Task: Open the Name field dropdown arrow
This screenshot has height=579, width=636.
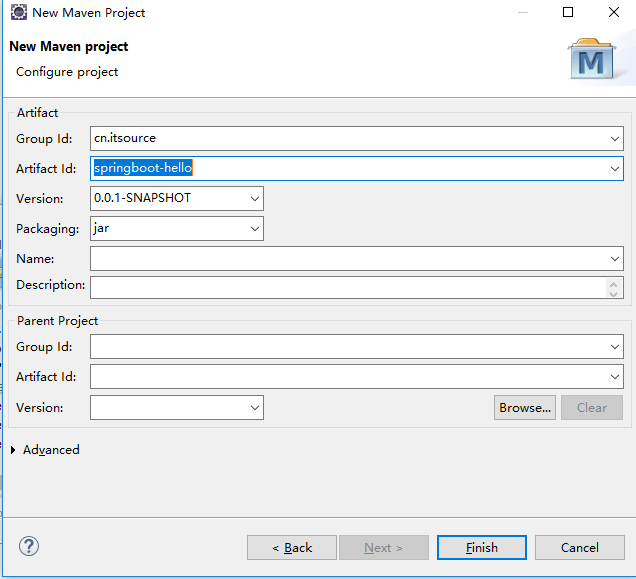Action: (615, 259)
